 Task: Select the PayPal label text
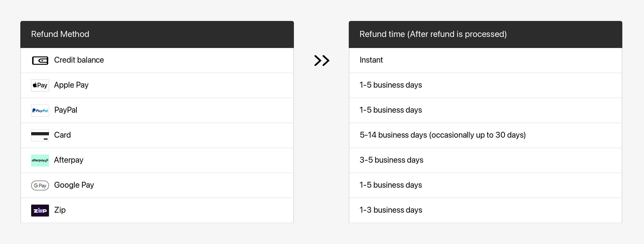point(66,110)
